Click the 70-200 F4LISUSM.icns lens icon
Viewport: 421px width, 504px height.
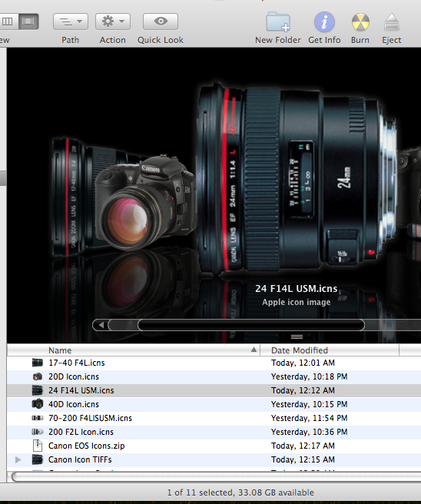point(38,418)
